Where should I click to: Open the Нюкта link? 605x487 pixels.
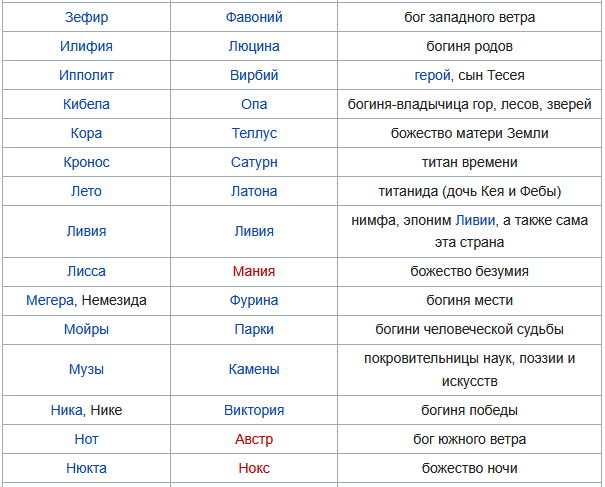coord(86,468)
